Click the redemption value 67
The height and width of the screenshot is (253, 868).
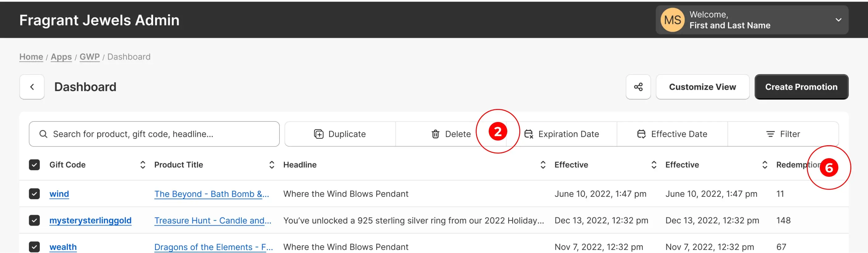781,247
